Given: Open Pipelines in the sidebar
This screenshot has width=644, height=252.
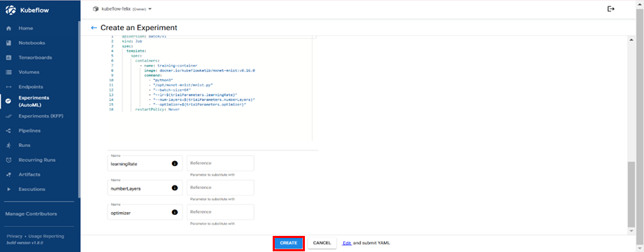Looking at the screenshot, I should coord(29,131).
